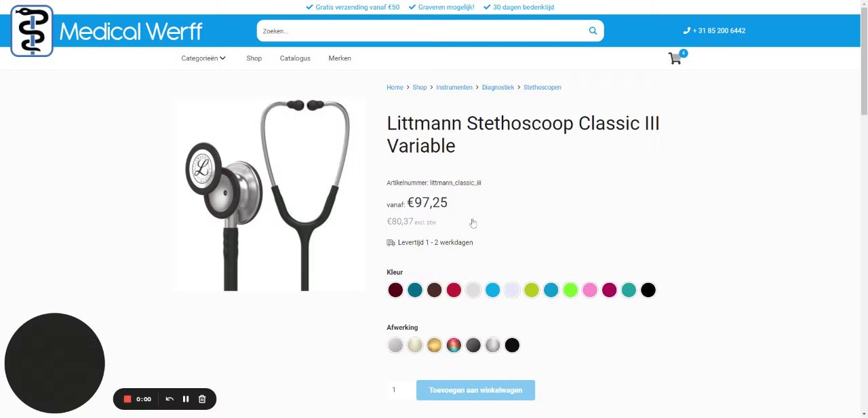Select the black color swatch under Kleur

click(648, 290)
